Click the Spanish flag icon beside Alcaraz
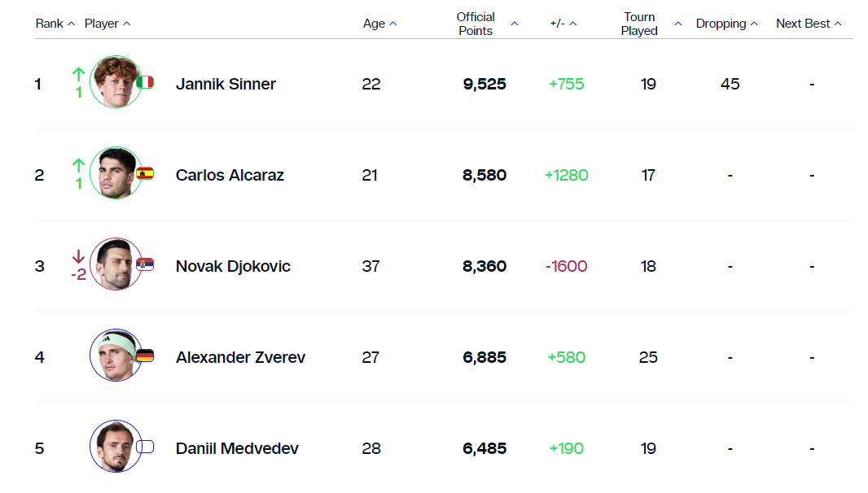The image size is (868, 493). coord(145,173)
